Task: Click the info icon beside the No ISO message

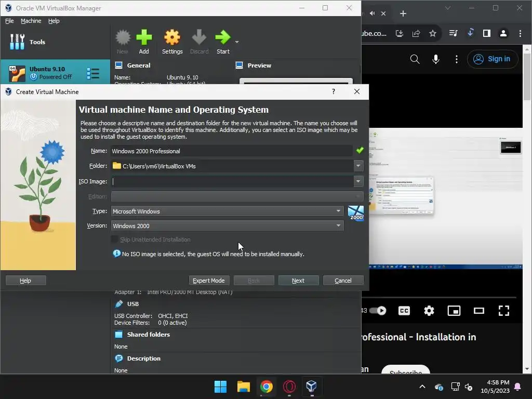Action: pyautogui.click(x=116, y=254)
